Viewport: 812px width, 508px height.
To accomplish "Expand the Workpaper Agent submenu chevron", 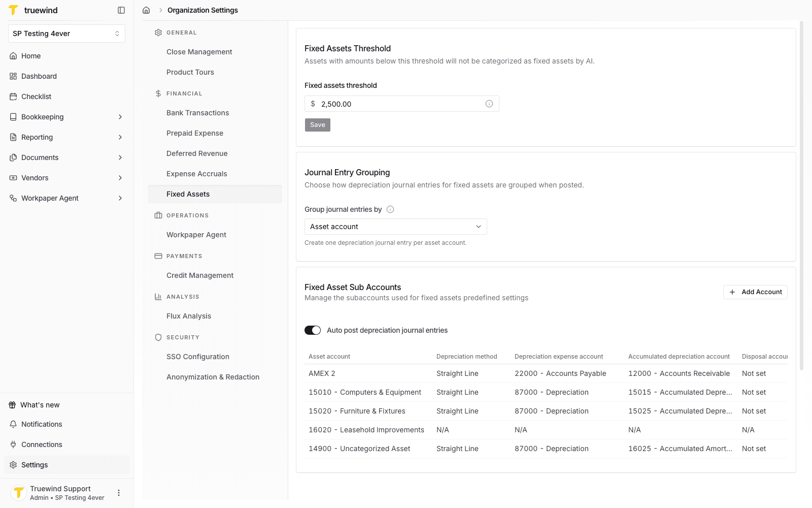I will coord(120,198).
